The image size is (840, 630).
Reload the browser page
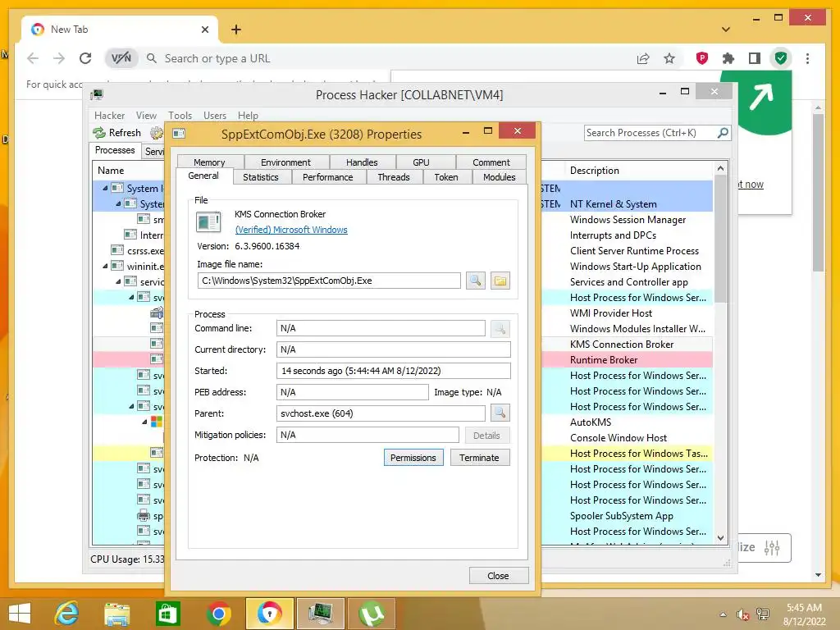pos(85,58)
